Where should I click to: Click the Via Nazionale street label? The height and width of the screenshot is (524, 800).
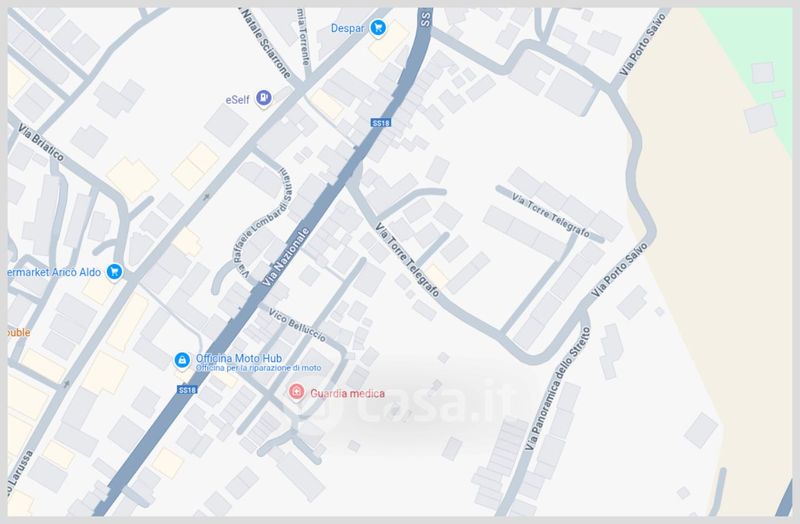pyautogui.click(x=286, y=256)
